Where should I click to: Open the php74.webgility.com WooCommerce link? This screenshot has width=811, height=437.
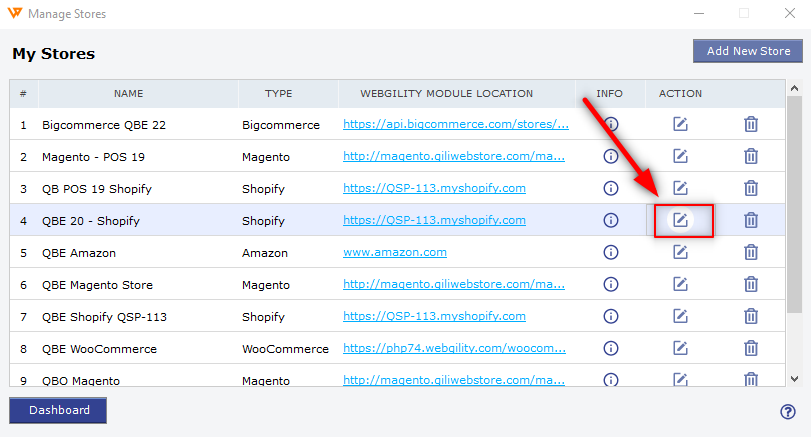click(x=456, y=349)
